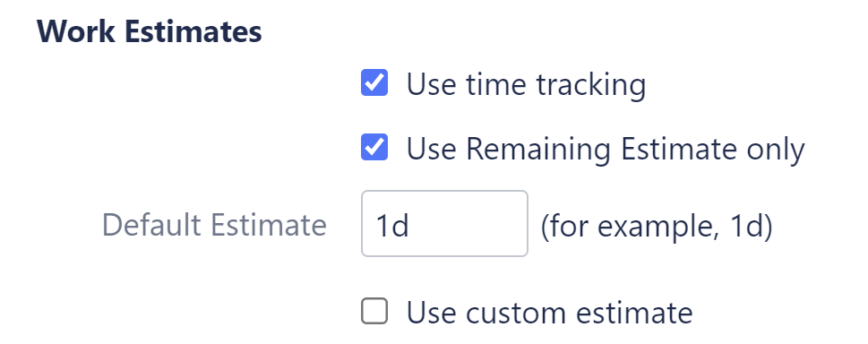Enable the Use custom estimate checkbox

(374, 311)
